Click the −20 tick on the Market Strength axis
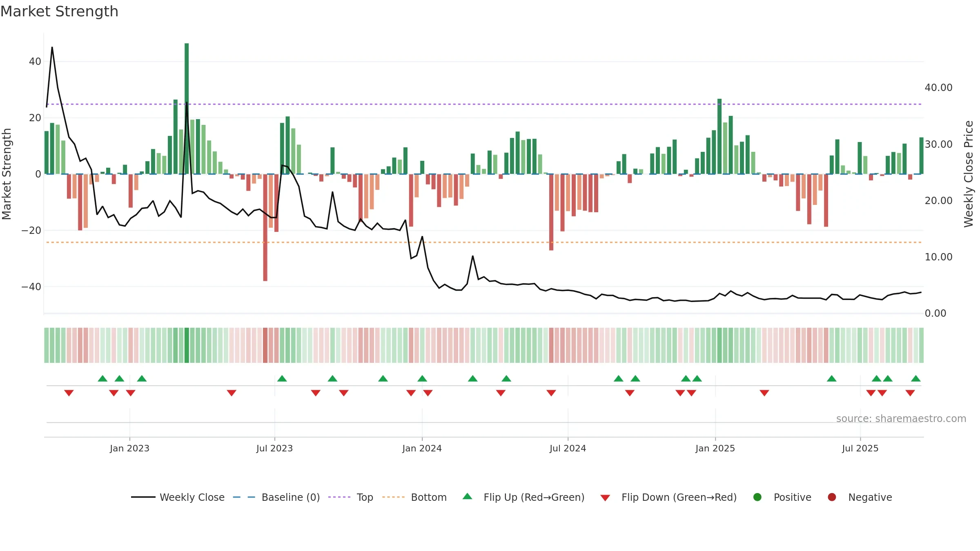 [x=31, y=231]
